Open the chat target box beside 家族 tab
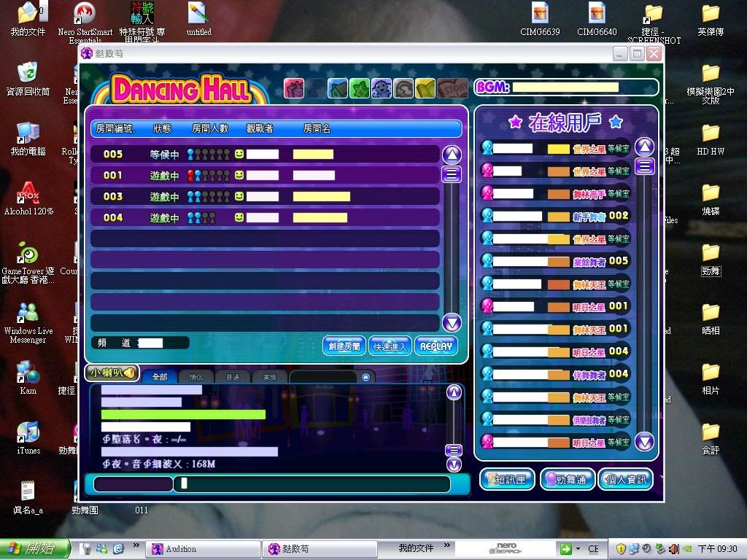 [x=323, y=377]
